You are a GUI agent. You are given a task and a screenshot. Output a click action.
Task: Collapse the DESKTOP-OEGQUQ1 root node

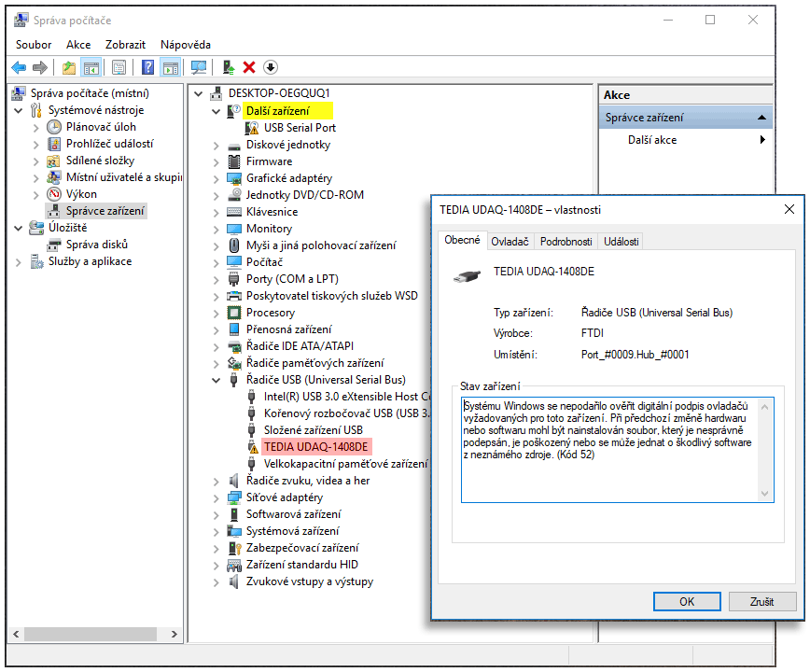click(198, 93)
